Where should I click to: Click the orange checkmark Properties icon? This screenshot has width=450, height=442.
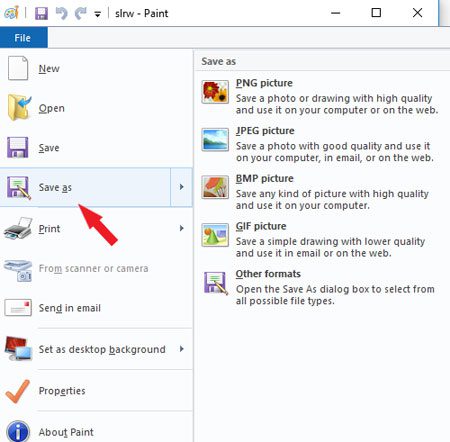(x=18, y=391)
